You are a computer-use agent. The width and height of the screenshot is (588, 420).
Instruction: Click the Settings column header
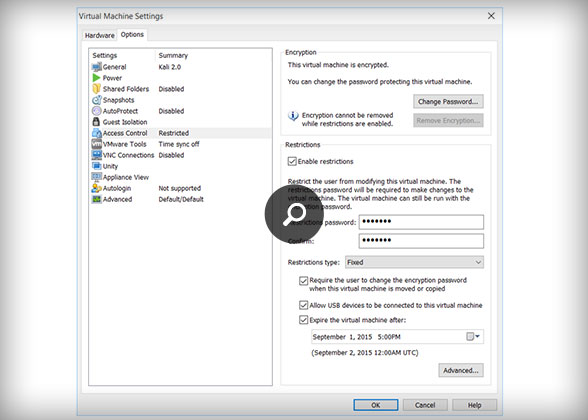coord(105,56)
